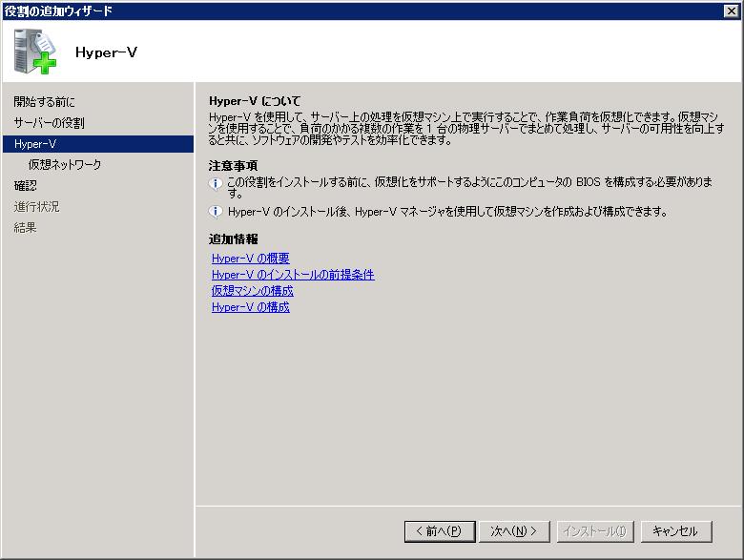Screen dimensions: 744x560
Task: Click info icon beside BIOS configuration note
Action: (x=216, y=183)
